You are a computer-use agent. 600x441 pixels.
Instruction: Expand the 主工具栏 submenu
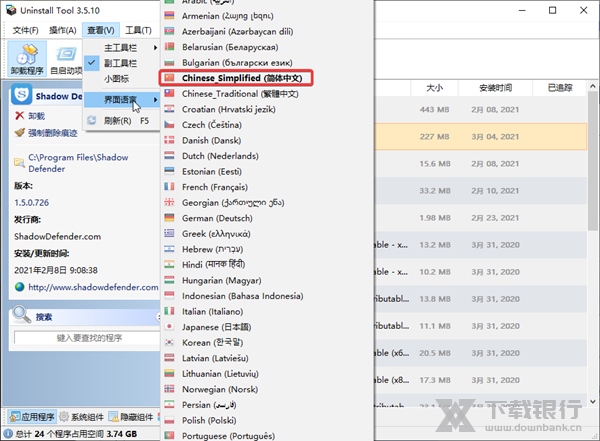tap(122, 47)
